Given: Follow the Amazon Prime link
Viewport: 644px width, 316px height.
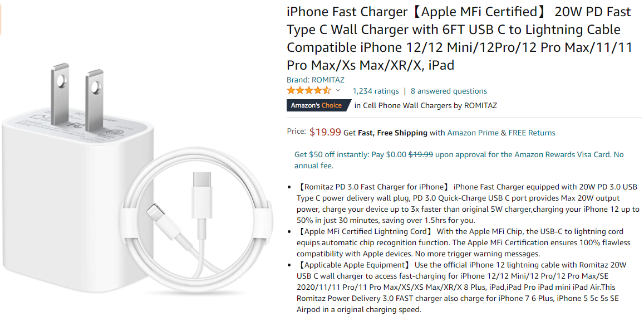Looking at the screenshot, I should pyautogui.click(x=473, y=133).
